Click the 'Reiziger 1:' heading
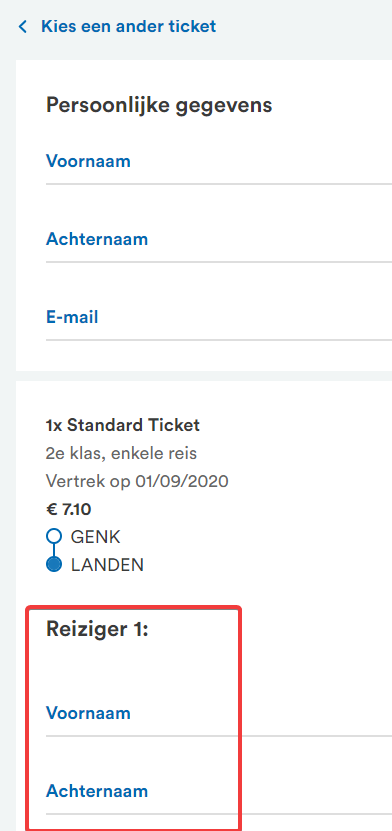 [97, 629]
